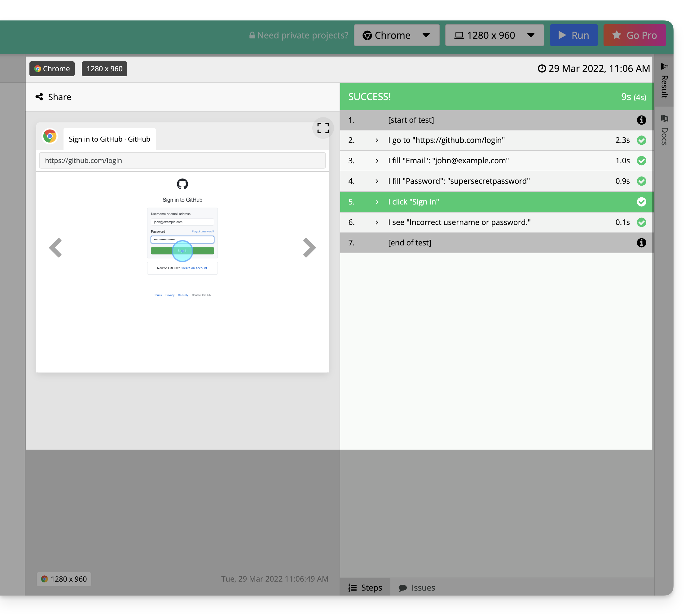Screen dimensions: 694x616
Task: Click the fullscreen expand icon on screenshot
Action: (x=323, y=128)
